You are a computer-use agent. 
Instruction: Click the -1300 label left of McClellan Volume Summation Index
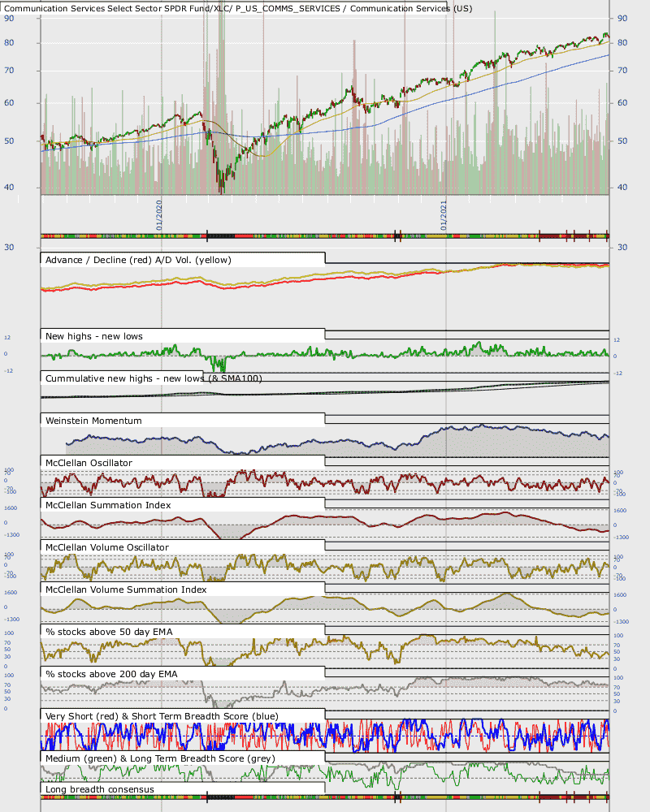(x=11, y=620)
